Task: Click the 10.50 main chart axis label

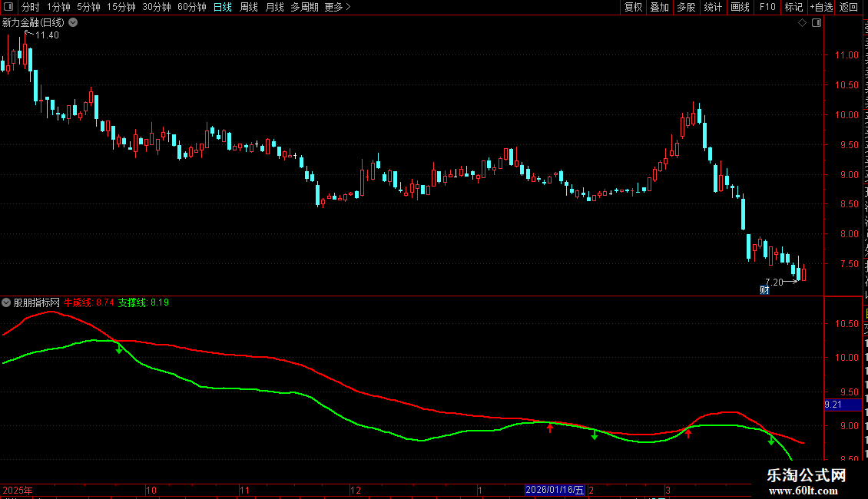Action: pyautogui.click(x=847, y=85)
